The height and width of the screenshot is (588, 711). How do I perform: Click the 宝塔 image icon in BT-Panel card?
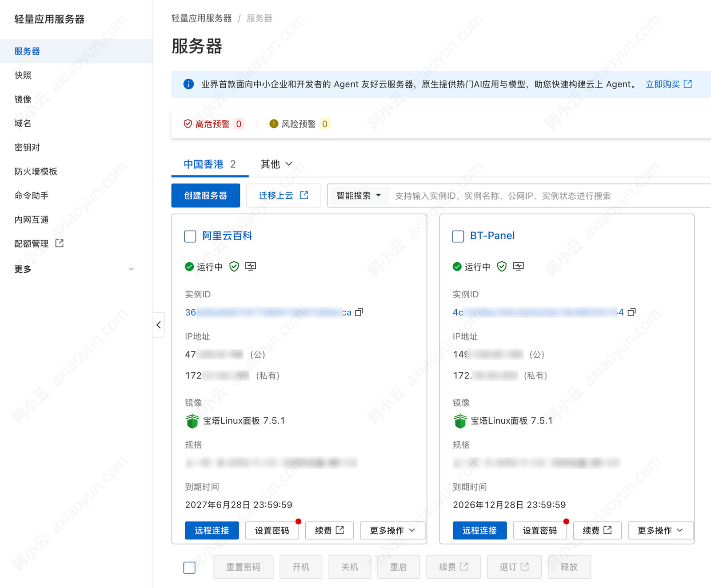(460, 420)
